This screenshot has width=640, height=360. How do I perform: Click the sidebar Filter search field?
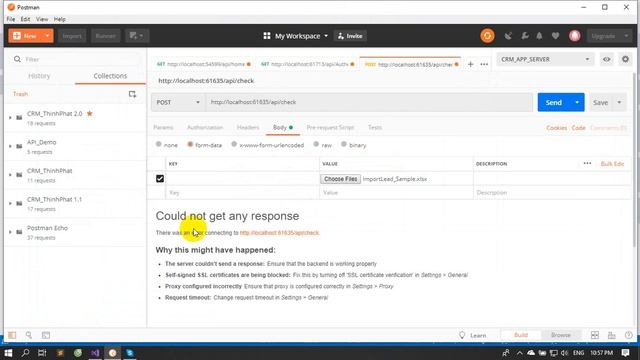tap(76, 59)
